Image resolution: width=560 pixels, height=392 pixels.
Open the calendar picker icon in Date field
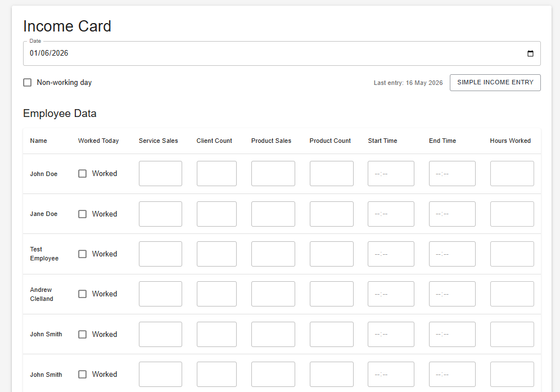coord(530,53)
